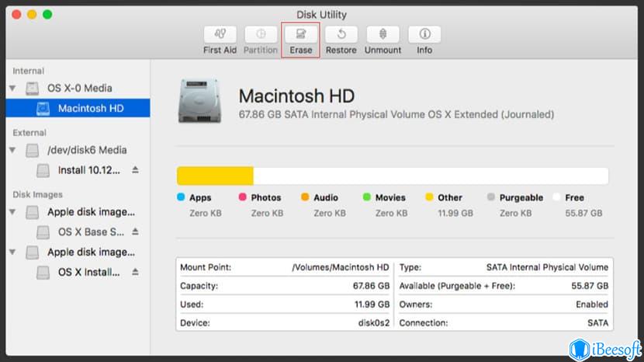
Task: Click the Connection SATA value
Action: [x=598, y=323]
